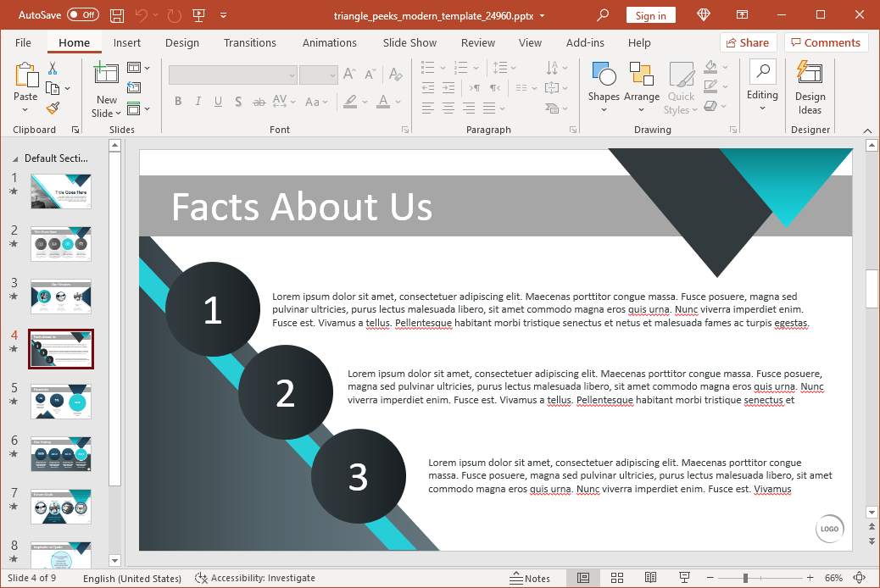The image size is (880, 588).
Task: Switch to the Slide Show tab
Action: point(409,42)
